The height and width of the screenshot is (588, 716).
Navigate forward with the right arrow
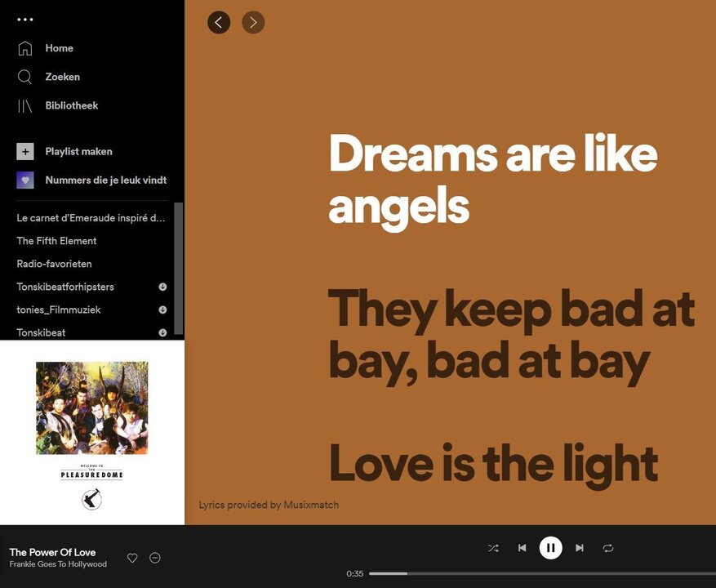point(253,22)
